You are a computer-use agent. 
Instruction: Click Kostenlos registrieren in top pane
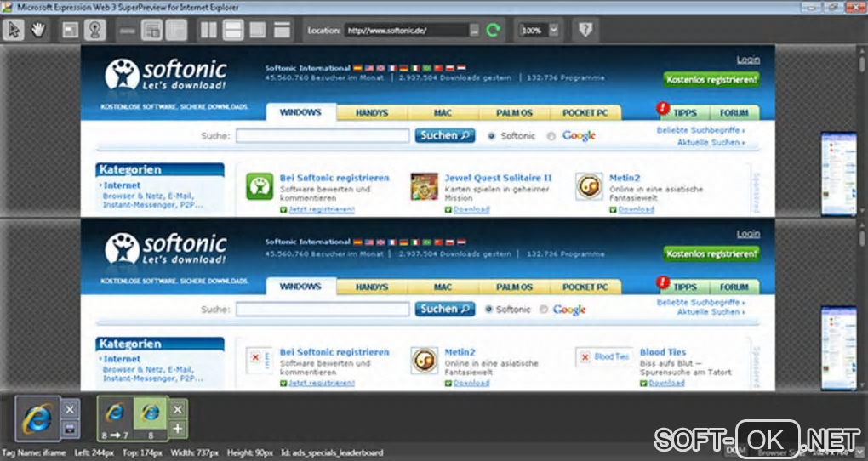[711, 80]
